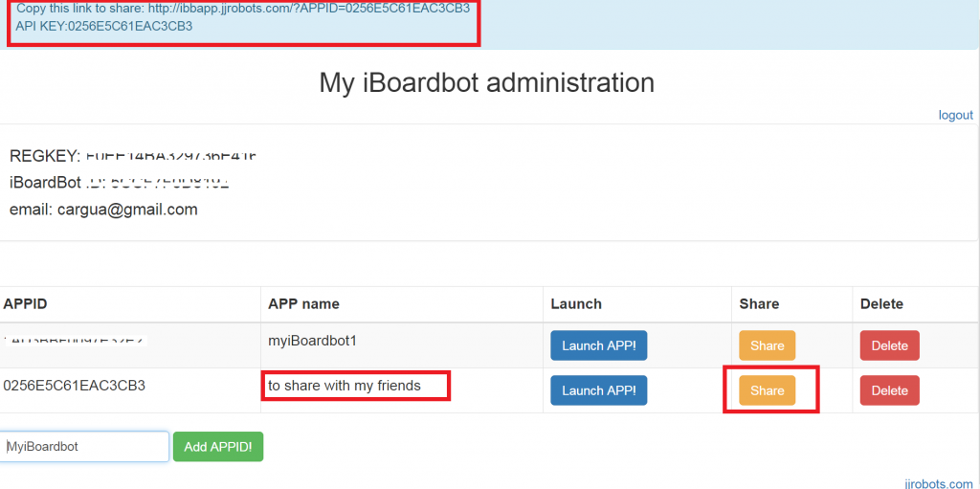Click the share link text in the banner
Viewport: 980px width, 489px height.
[243, 9]
